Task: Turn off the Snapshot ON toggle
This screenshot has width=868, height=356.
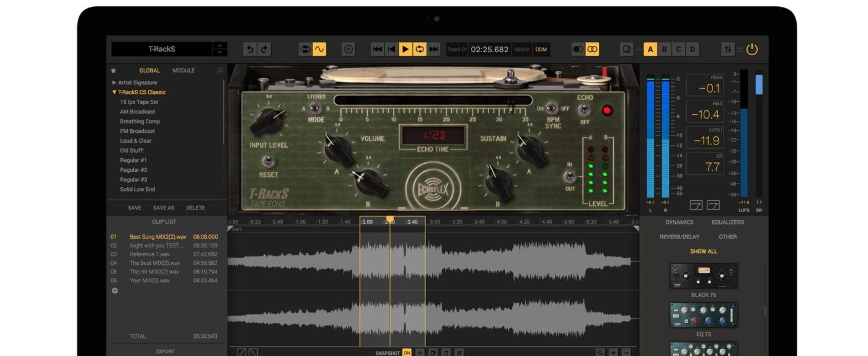Action: (x=407, y=352)
